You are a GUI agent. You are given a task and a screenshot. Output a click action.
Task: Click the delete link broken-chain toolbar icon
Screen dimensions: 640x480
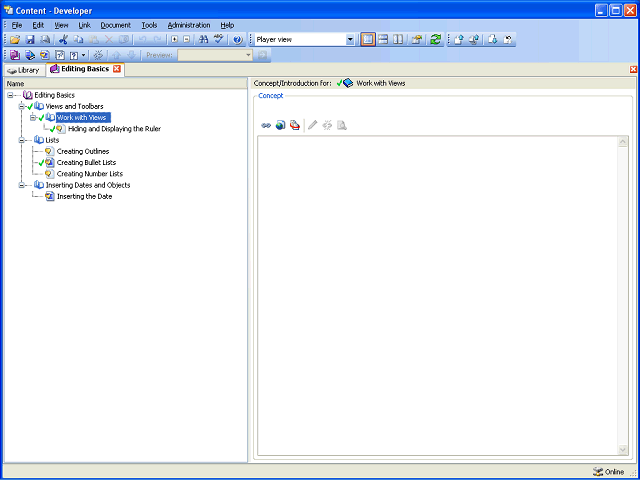(x=98, y=55)
